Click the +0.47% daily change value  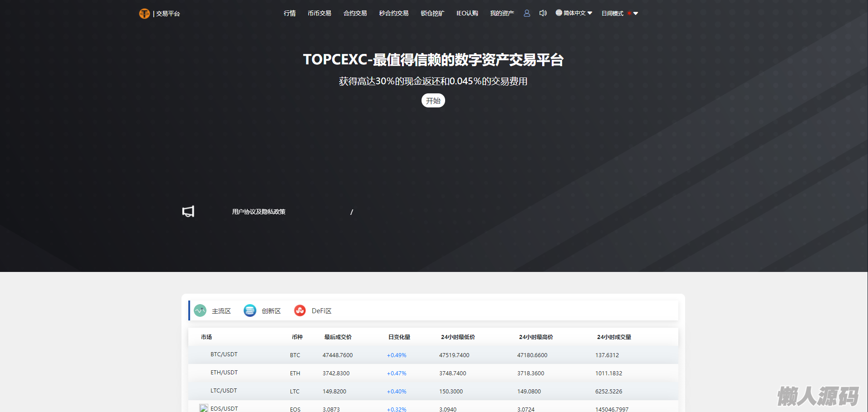point(397,373)
